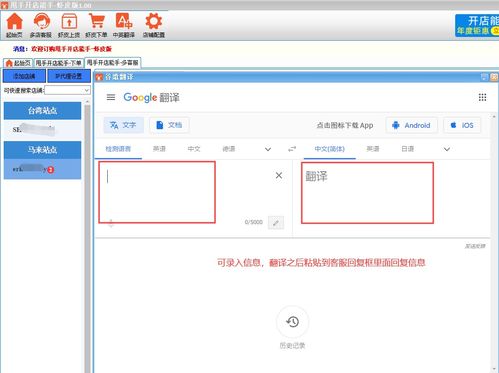Click the 添加店铺 blue button
The height and width of the screenshot is (373, 499).
[x=24, y=76]
